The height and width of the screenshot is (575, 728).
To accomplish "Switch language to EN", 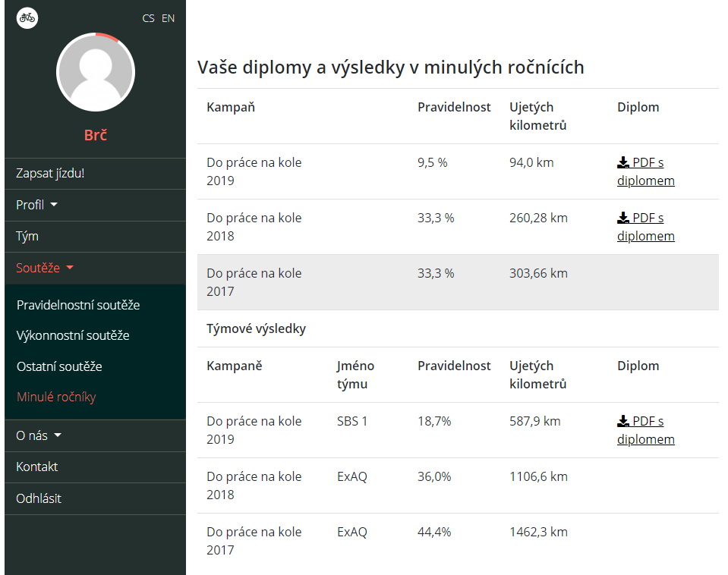I will (x=168, y=18).
